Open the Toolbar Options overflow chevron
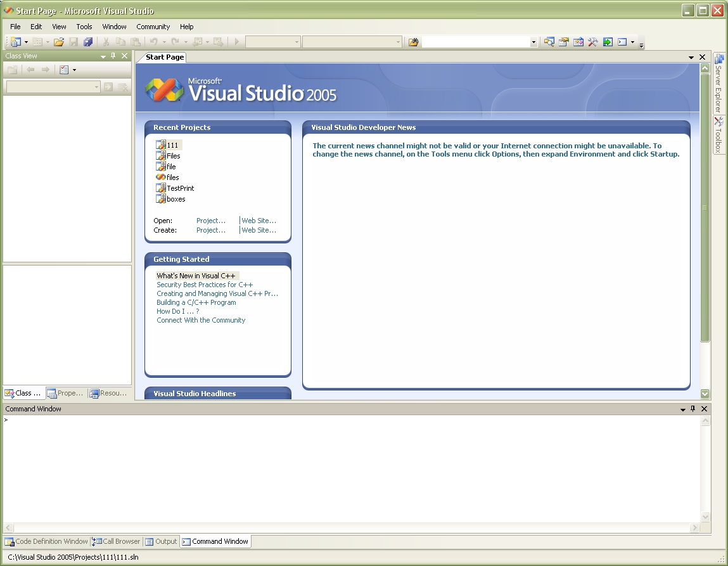Viewport: 728px width, 566px height. click(642, 45)
